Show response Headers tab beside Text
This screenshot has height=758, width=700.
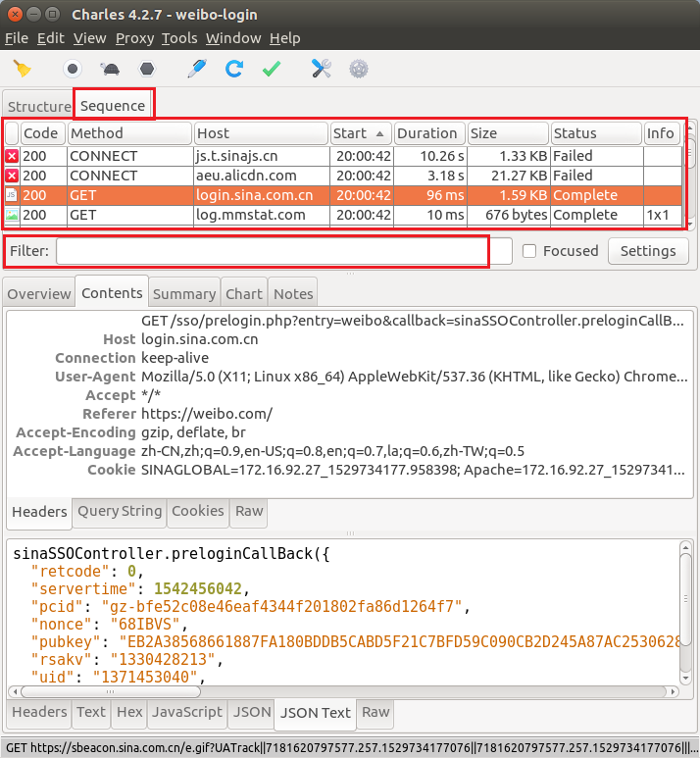(x=39, y=712)
